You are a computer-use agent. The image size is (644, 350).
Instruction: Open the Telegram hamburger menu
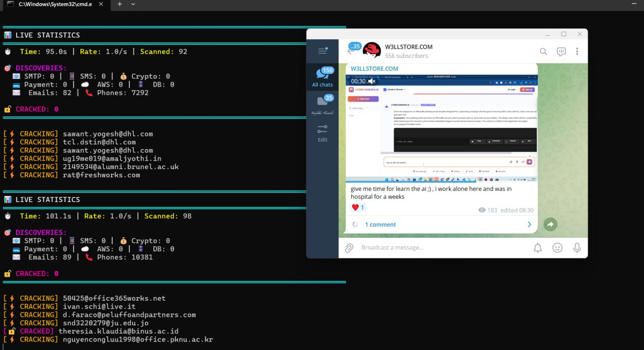323,51
